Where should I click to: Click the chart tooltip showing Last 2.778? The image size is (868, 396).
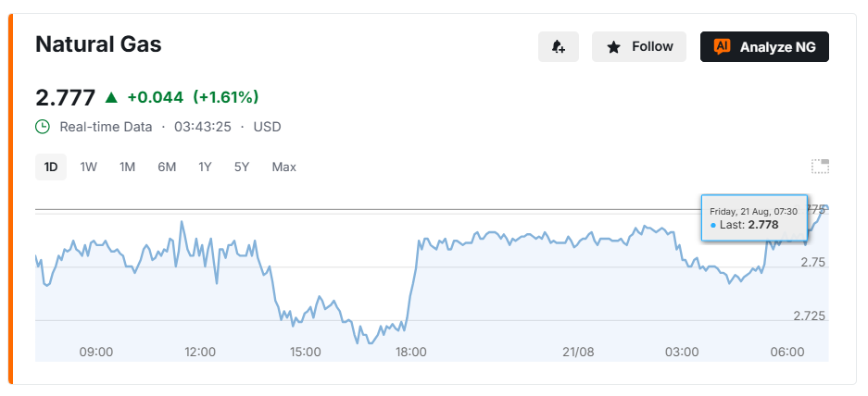[754, 218]
